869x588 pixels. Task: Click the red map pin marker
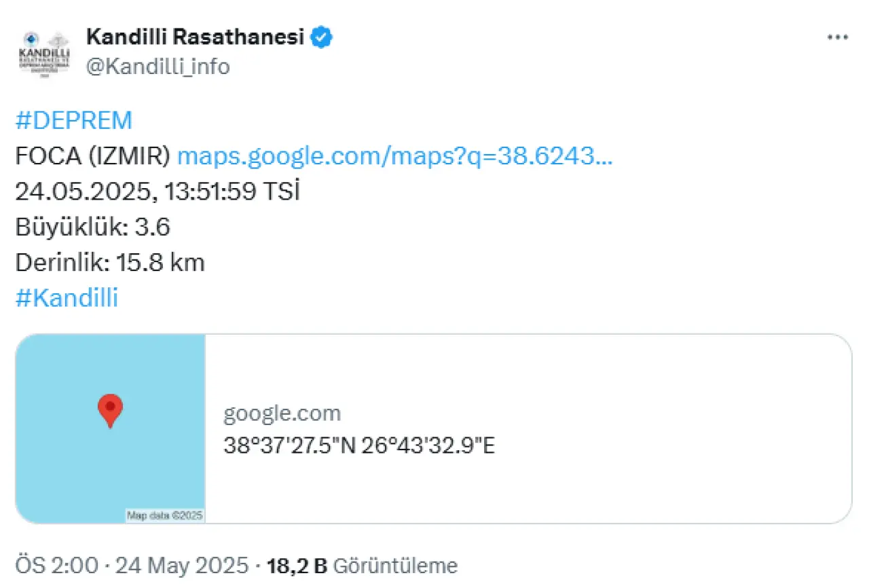click(x=110, y=410)
